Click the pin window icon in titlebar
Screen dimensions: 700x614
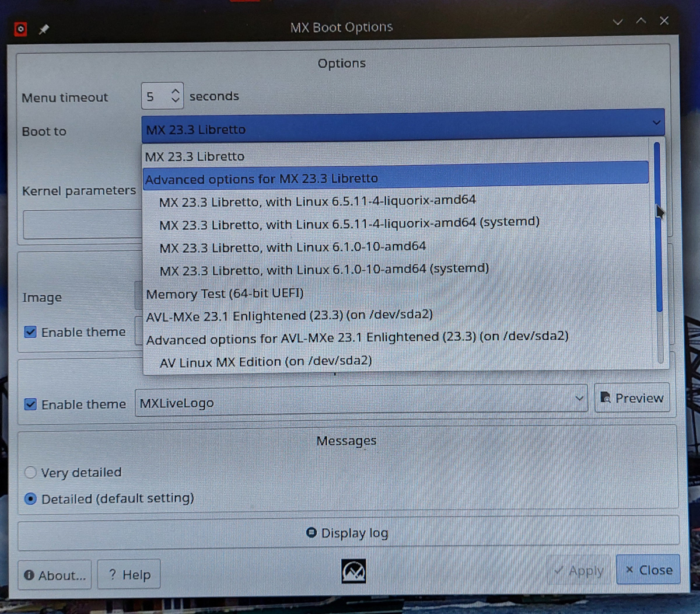[44, 29]
